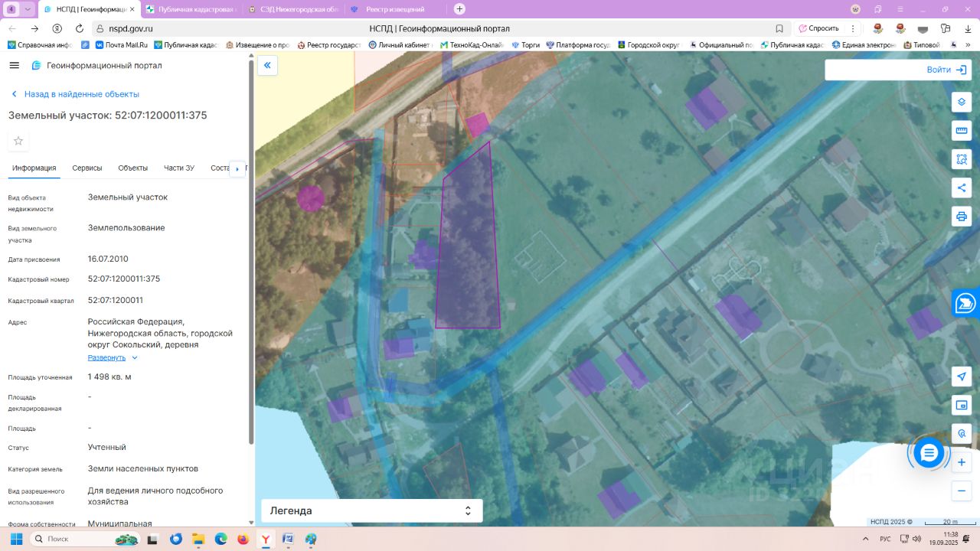Expand the full address with Развернуть
The width and height of the screenshot is (980, 551).
coord(113,357)
